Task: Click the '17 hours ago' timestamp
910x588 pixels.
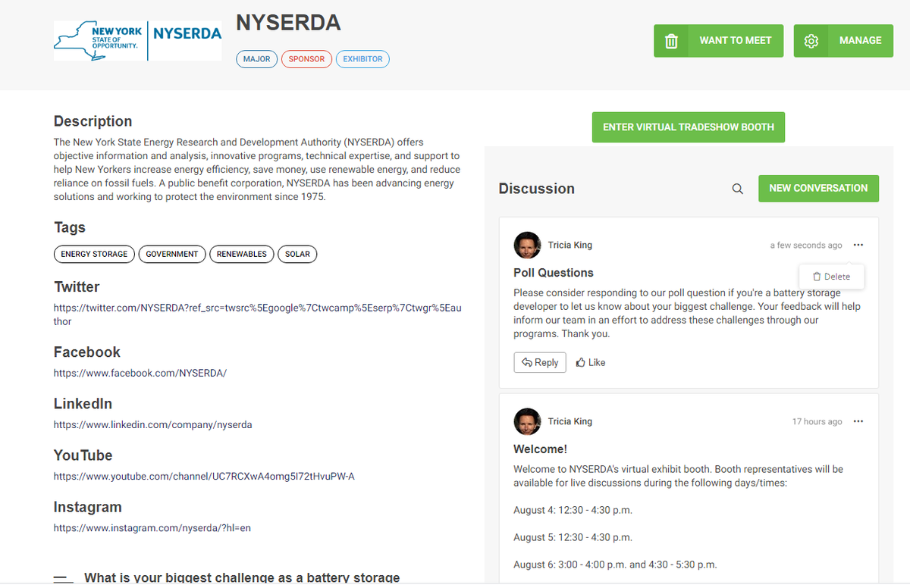Action: (817, 422)
